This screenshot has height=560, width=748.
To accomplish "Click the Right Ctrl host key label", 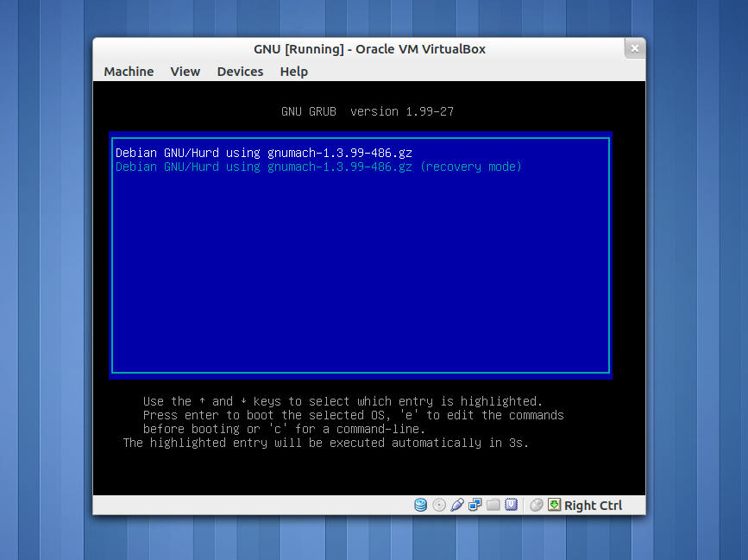I will pyautogui.click(x=593, y=506).
